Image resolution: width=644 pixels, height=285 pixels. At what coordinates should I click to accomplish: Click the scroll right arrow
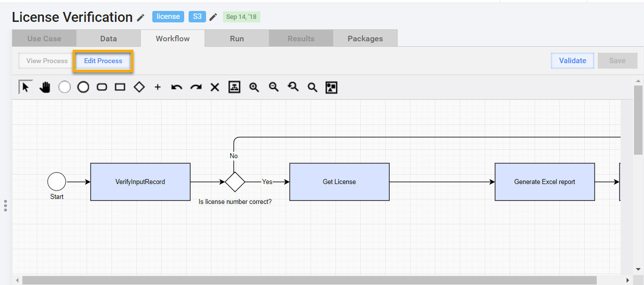pos(628,281)
